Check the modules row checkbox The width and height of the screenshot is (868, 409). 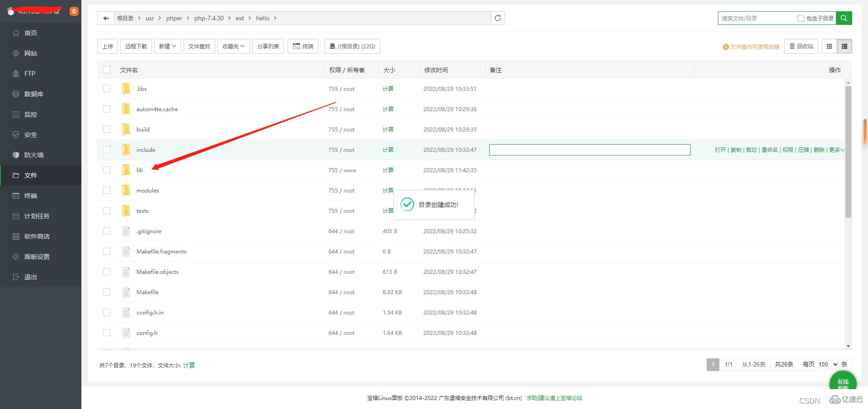click(x=107, y=190)
